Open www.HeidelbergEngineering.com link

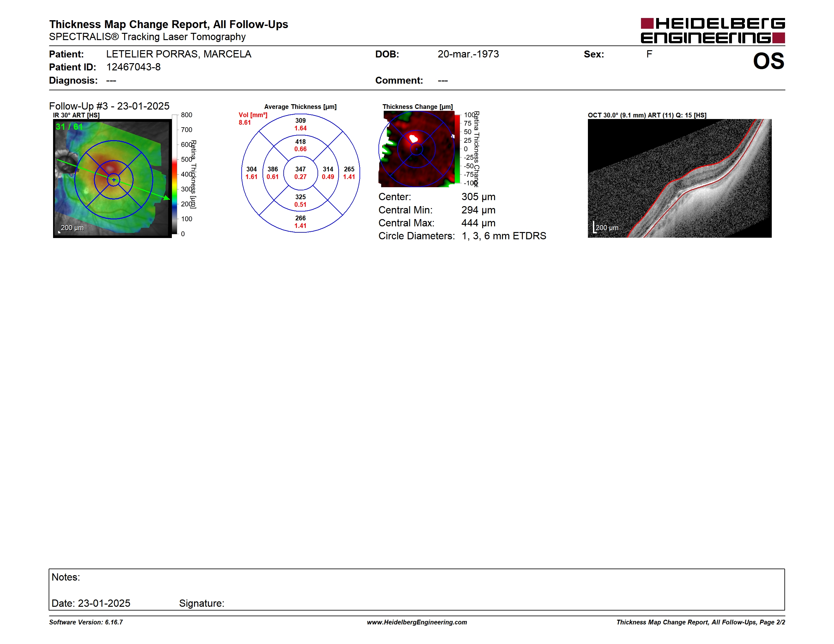417,622
